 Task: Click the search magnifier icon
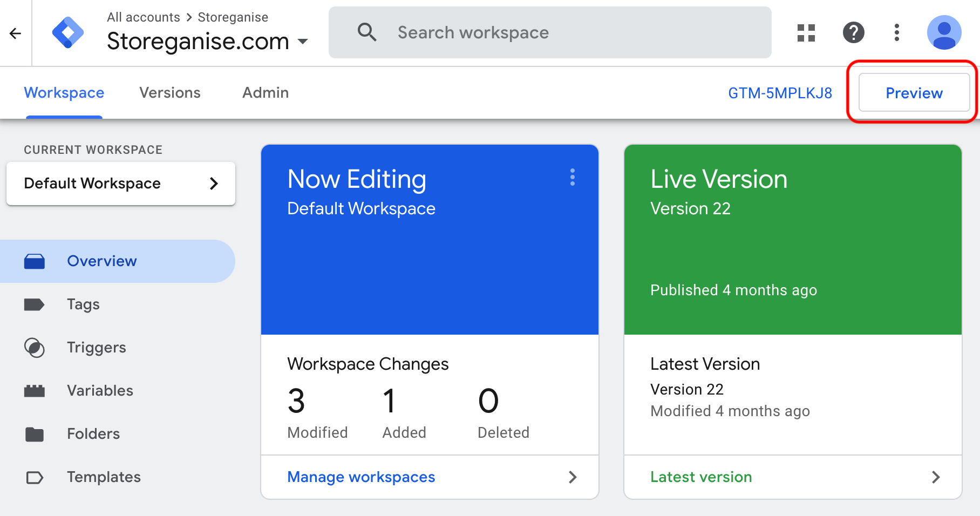click(367, 32)
